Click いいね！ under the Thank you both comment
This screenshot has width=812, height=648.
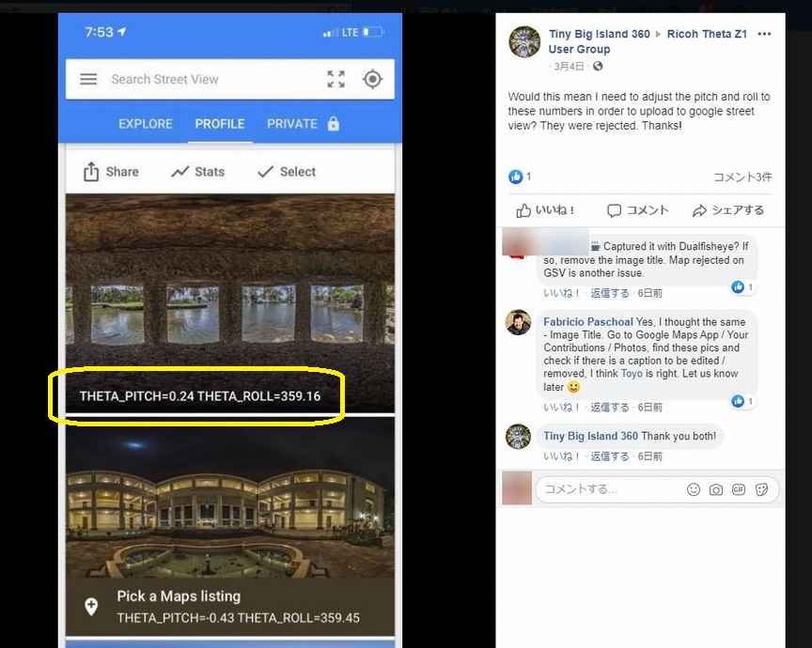tap(561, 456)
